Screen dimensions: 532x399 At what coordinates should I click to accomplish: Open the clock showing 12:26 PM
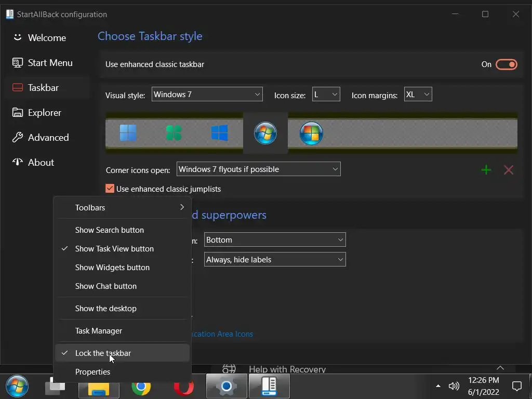[x=484, y=386]
